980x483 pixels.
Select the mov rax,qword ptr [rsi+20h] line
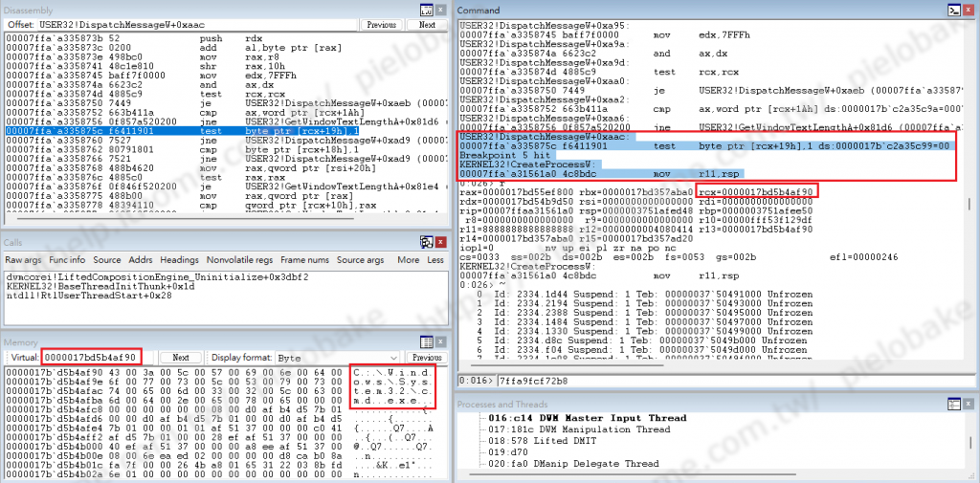pos(226,167)
